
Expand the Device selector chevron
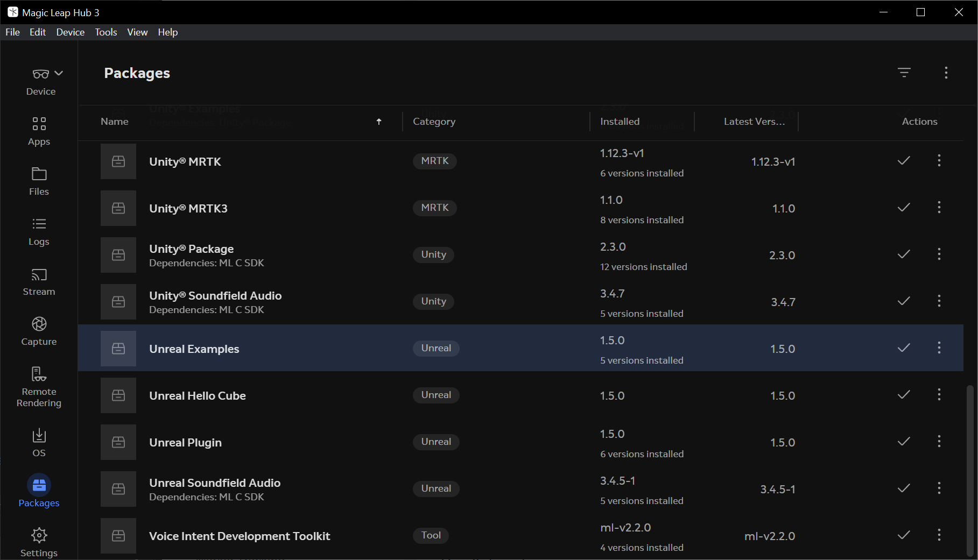point(59,73)
